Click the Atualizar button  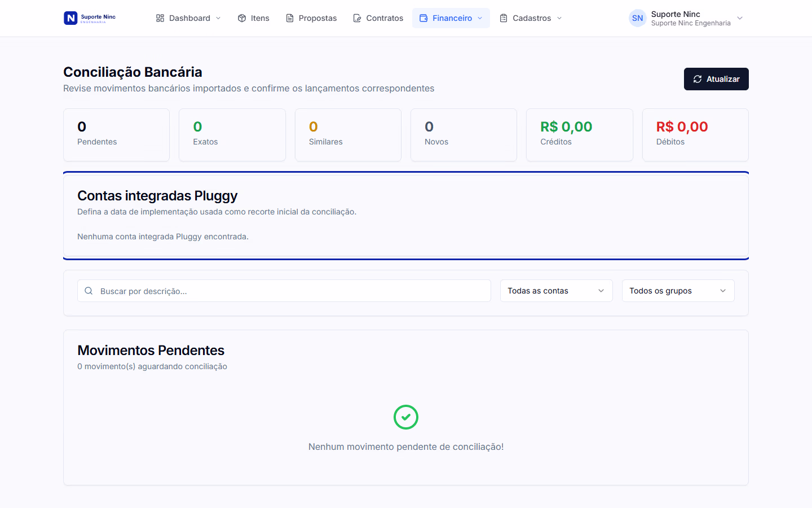(x=716, y=79)
